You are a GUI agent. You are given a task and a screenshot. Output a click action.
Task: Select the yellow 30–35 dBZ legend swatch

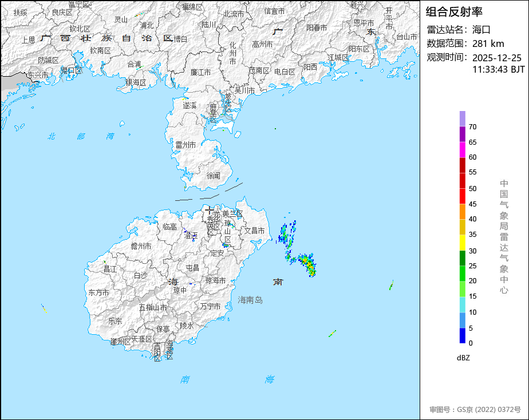click(462, 243)
